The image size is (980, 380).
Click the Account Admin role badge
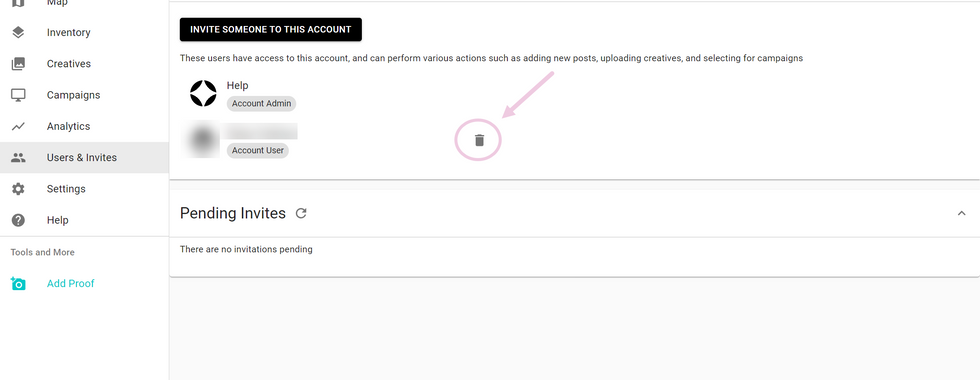(261, 104)
